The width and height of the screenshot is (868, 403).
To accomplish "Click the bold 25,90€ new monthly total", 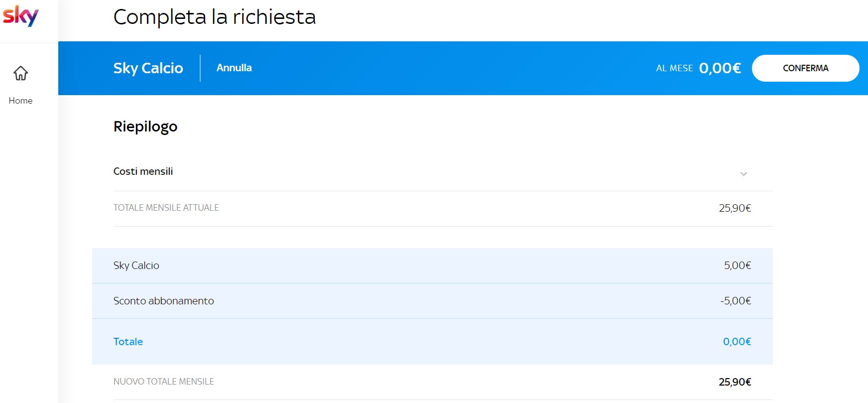I will (735, 382).
